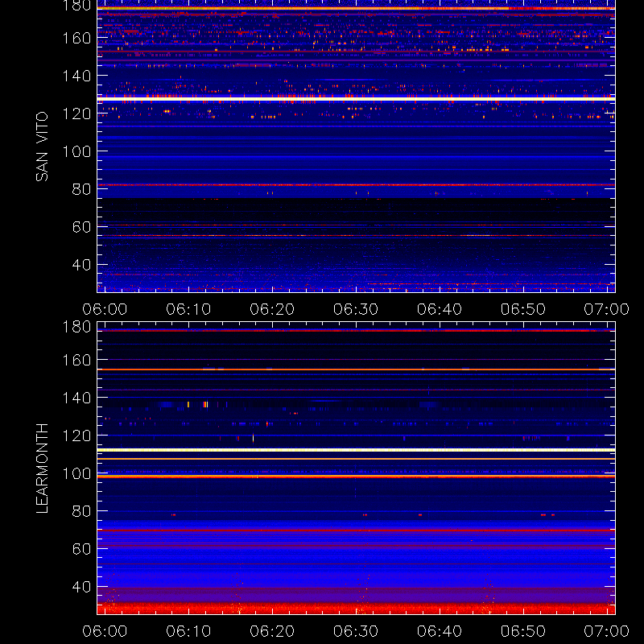Select the 180 label on Learmonth axis
The width and height of the screenshot is (644, 644).
[76, 327]
